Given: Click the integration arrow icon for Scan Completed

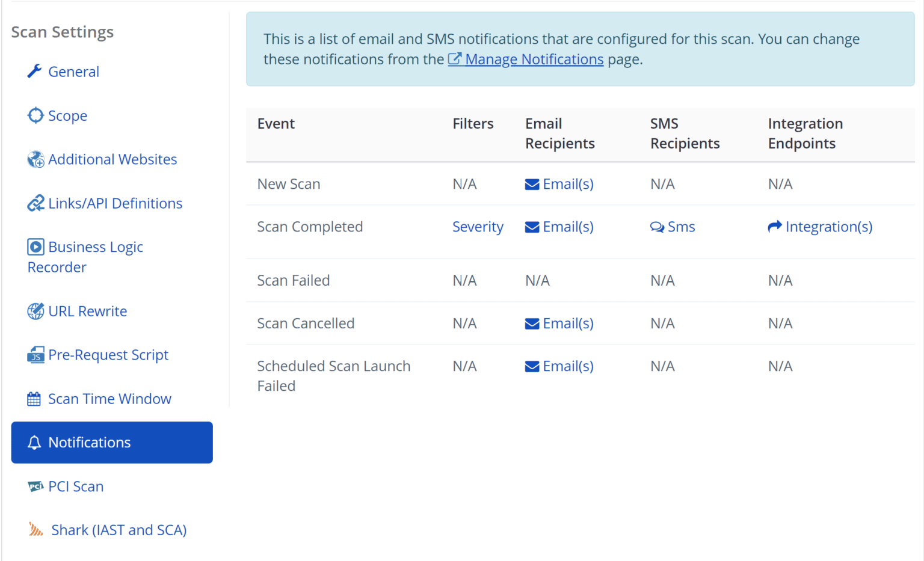Looking at the screenshot, I should tap(775, 226).
